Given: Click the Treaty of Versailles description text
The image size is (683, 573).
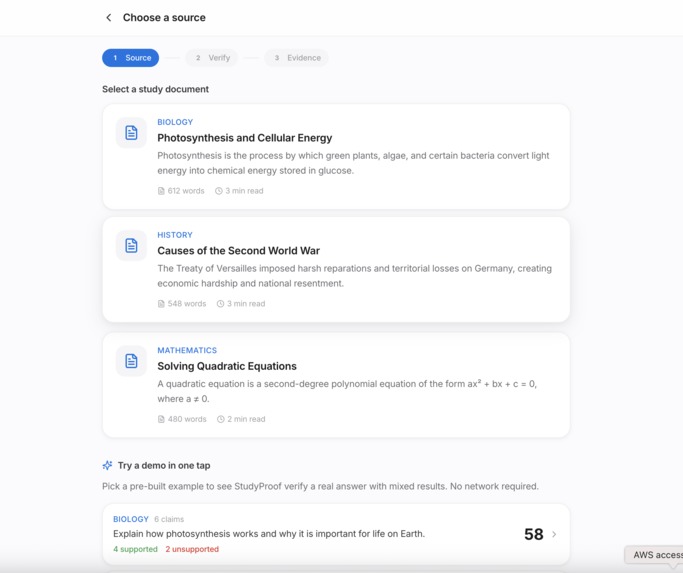Looking at the screenshot, I should point(355,276).
